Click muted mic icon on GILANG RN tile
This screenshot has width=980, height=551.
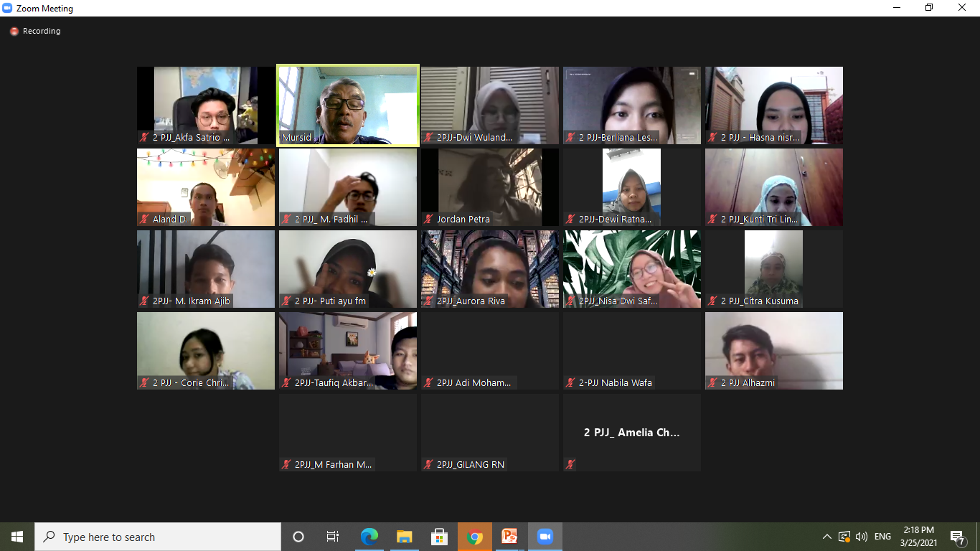(428, 464)
